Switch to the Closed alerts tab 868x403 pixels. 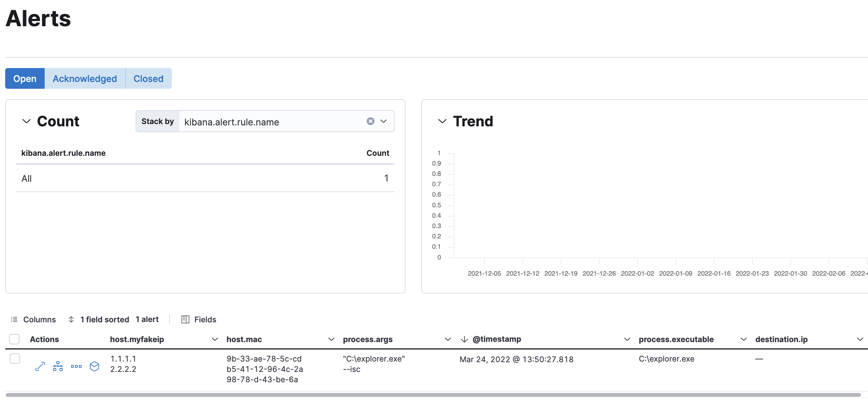[148, 78]
